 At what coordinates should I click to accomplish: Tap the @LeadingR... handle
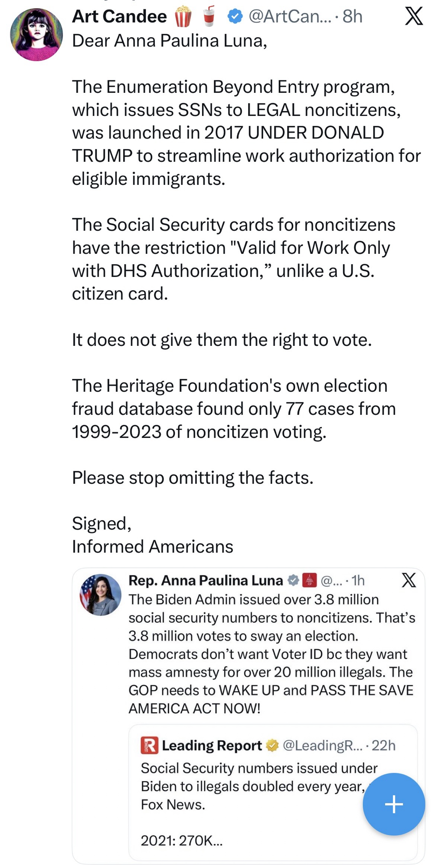point(322,746)
